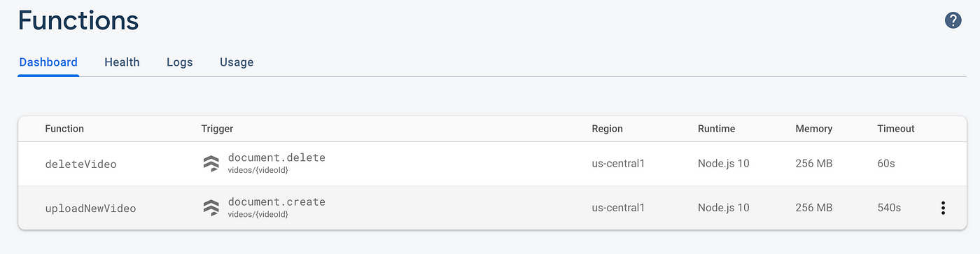The height and width of the screenshot is (254, 980).
Task: View the Logs tab
Action: pyautogui.click(x=180, y=62)
